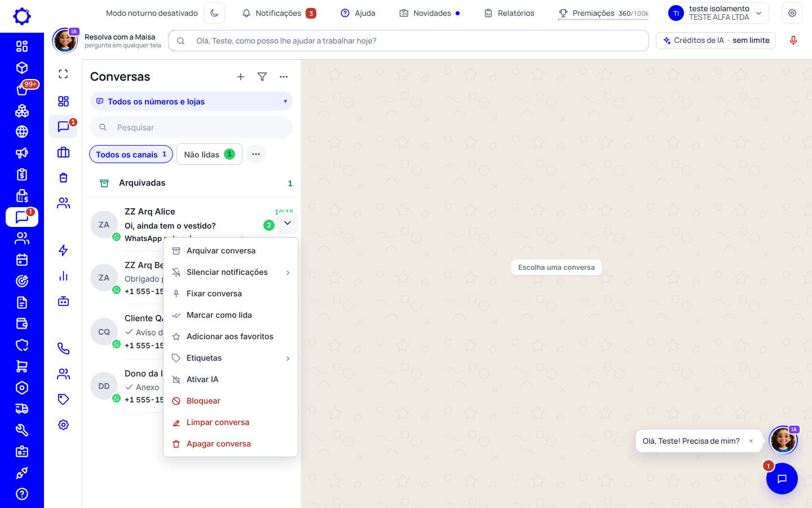Choose Bloquear in context menu
This screenshot has width=812, height=508.
coord(231,401)
